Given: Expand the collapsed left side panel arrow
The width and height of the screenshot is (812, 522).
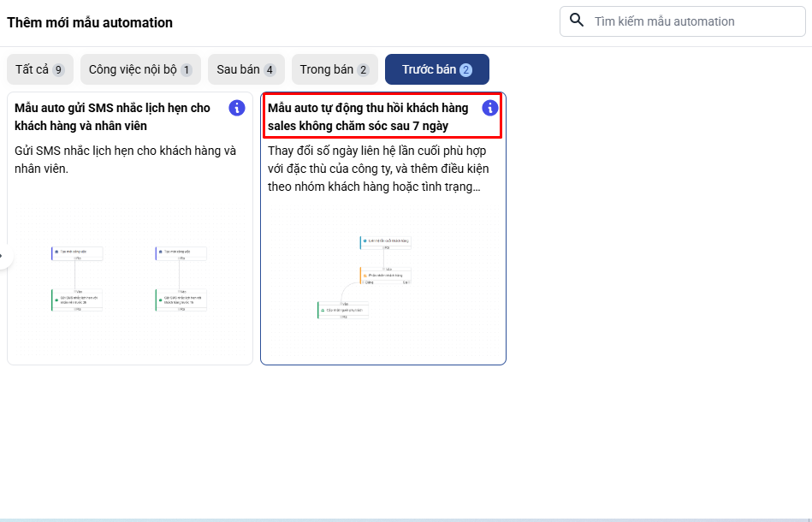Looking at the screenshot, I should click(x=4, y=256).
